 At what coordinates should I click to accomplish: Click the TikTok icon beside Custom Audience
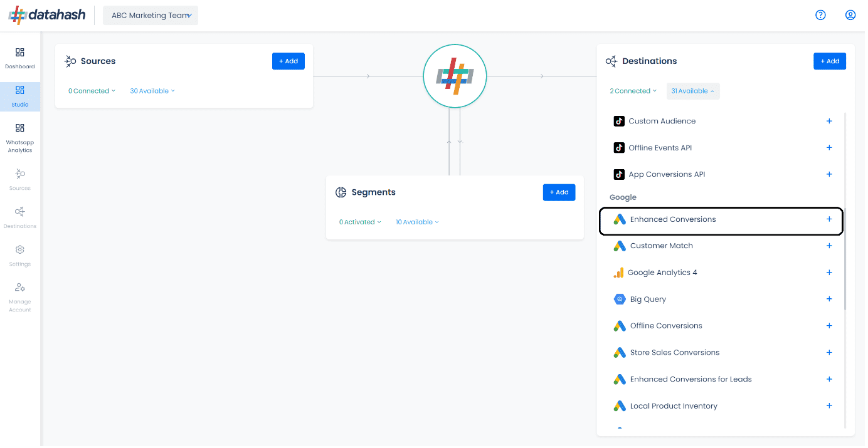coord(619,121)
